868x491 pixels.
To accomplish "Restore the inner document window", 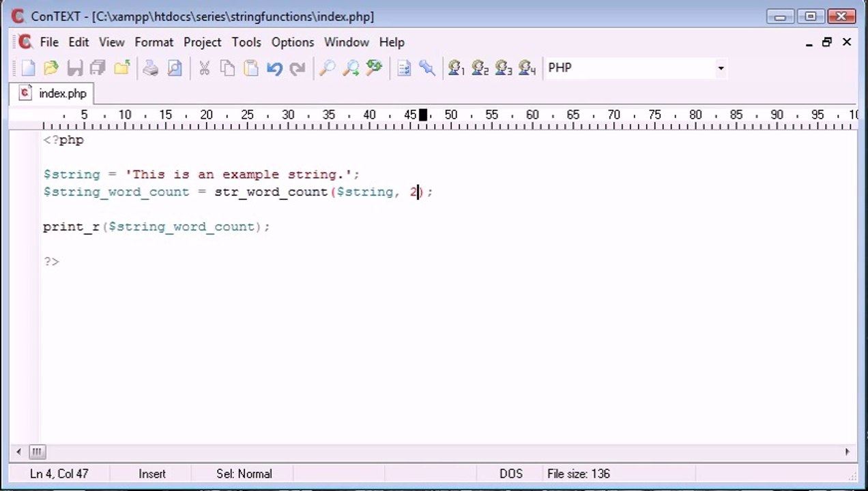I will (827, 42).
